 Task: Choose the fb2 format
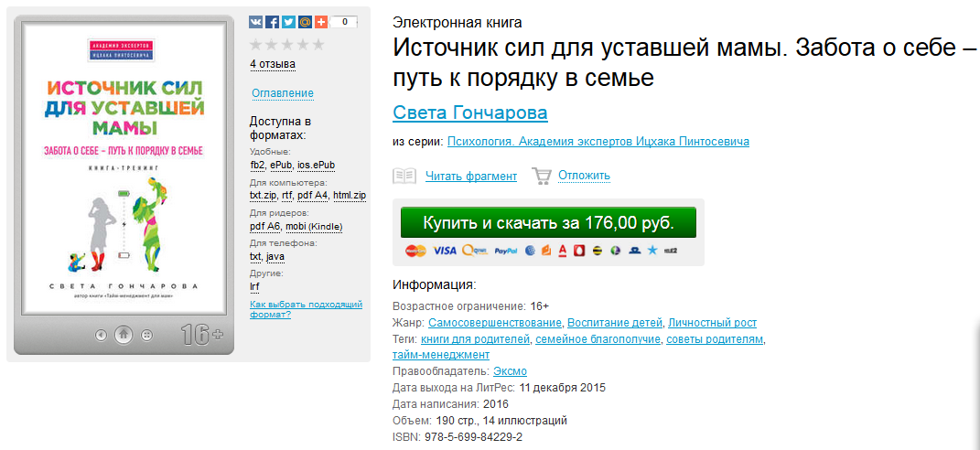tap(257, 165)
